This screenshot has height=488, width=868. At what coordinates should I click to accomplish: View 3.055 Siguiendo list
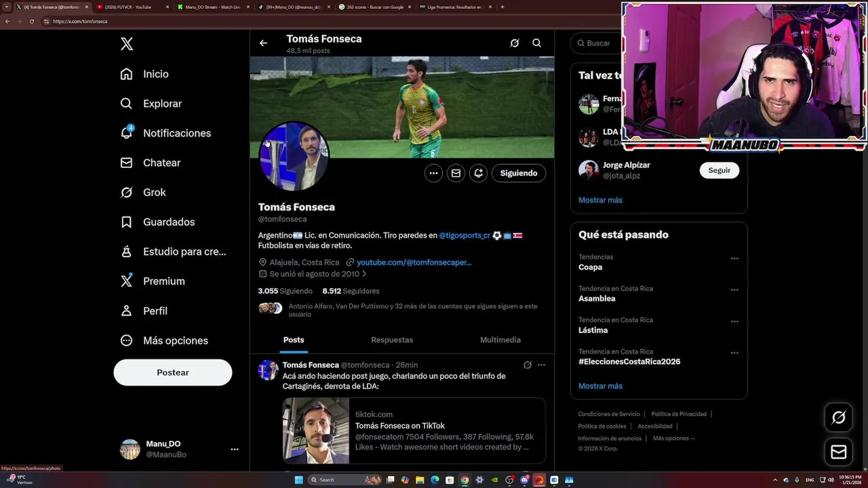pos(285,291)
